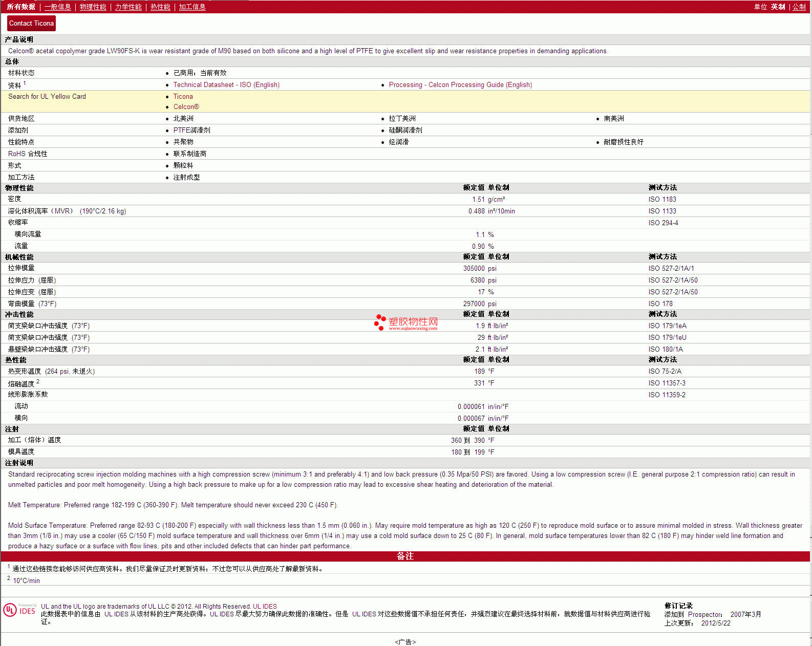
Task: Click the <广告> label at bottom
Action: [405, 642]
